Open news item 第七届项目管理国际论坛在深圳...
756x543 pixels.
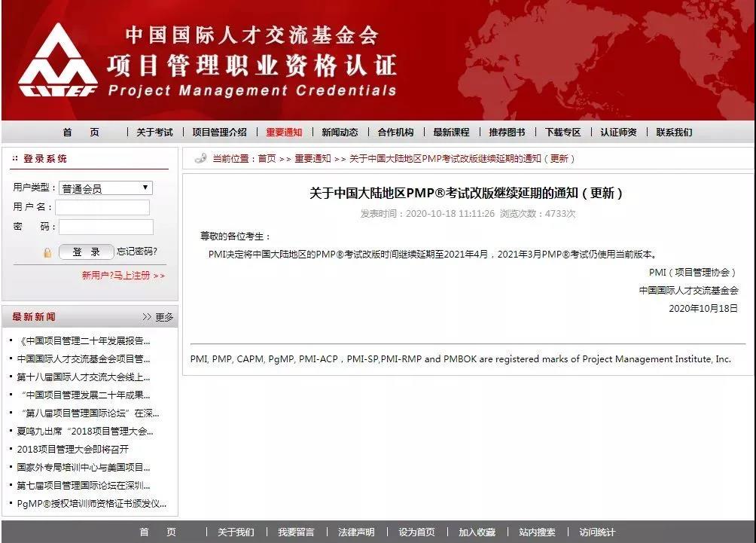[84, 486]
